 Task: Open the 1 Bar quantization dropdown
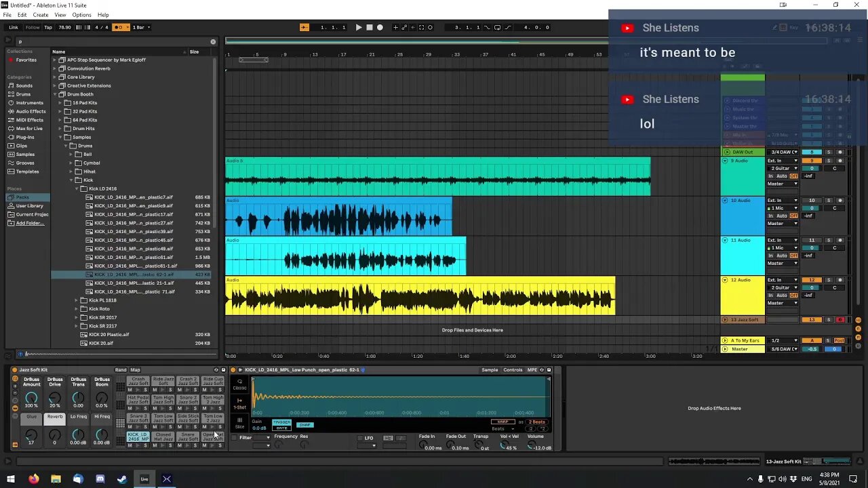140,27
